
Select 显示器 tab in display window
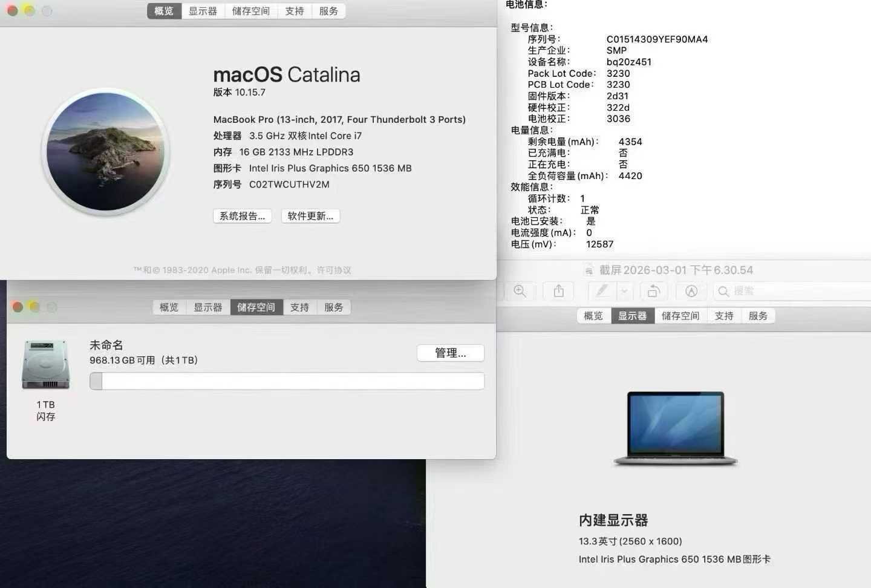coord(633,316)
